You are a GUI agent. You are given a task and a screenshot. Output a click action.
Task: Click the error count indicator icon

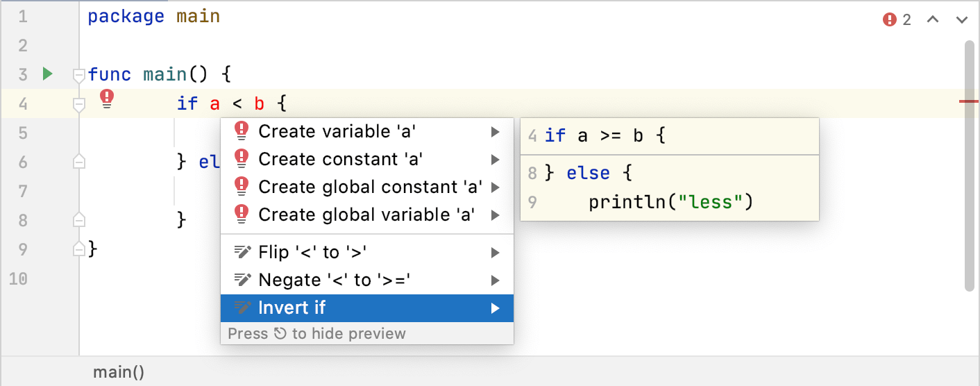(x=889, y=20)
